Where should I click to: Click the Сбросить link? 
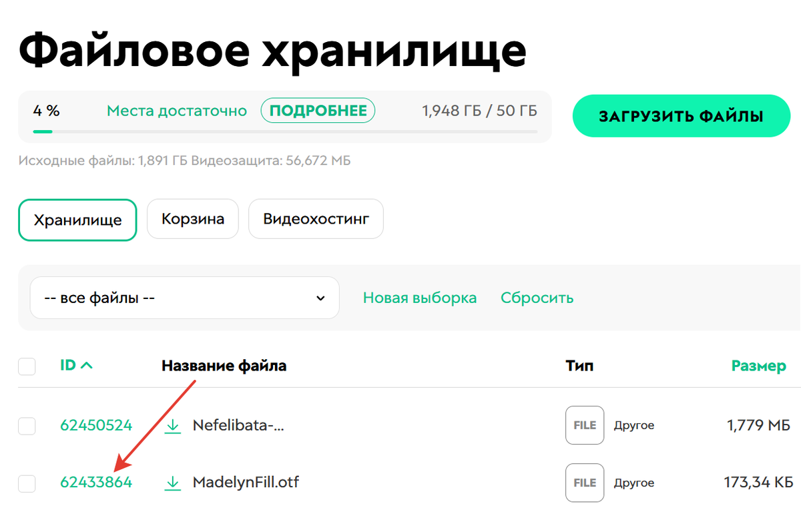537,298
